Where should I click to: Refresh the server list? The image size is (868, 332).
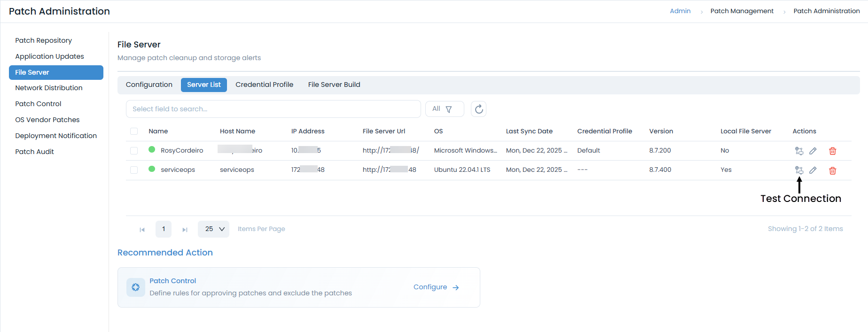point(478,109)
